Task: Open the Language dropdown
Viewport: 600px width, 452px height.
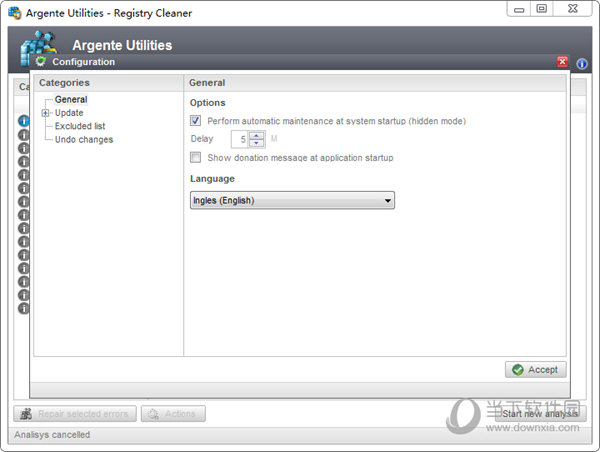Action: pos(292,200)
